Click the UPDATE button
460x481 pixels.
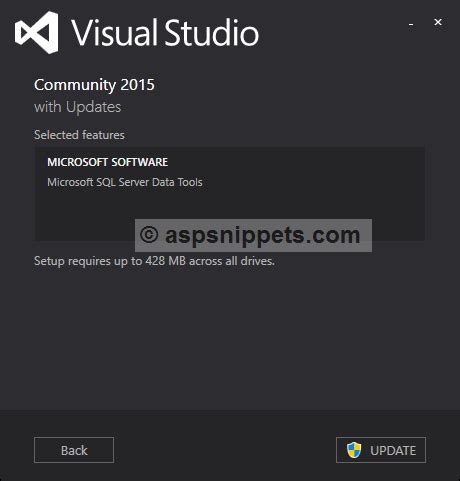(x=381, y=450)
